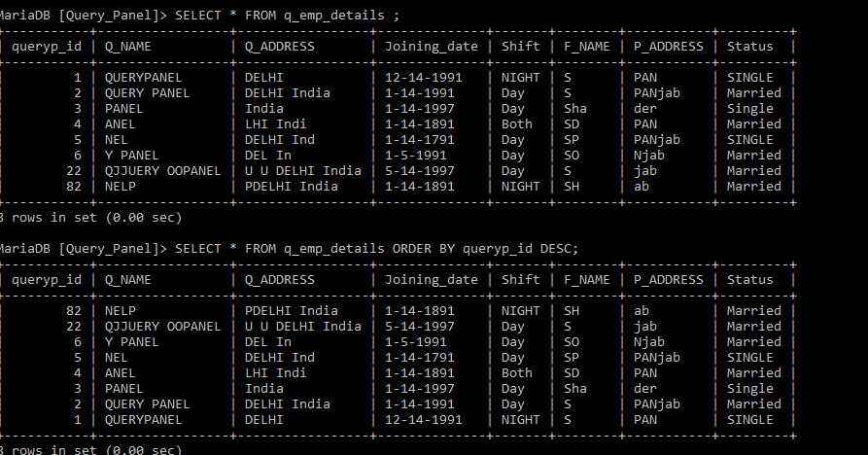This screenshot has width=868, height=455.
Task: Click queryp_id 22 in the second table
Action: [x=72, y=326]
